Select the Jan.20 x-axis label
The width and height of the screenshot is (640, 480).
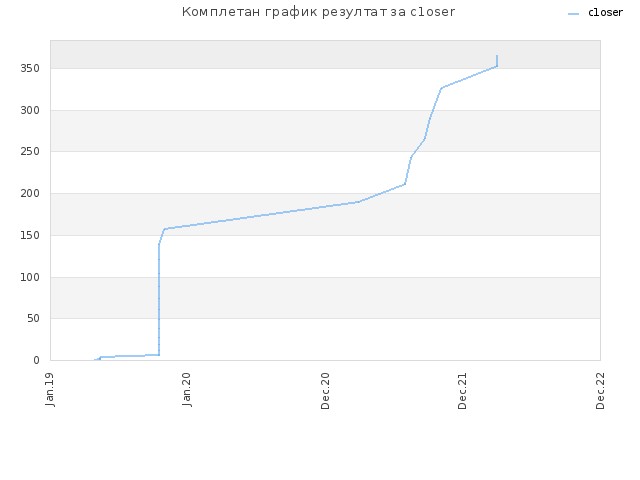[x=187, y=389]
